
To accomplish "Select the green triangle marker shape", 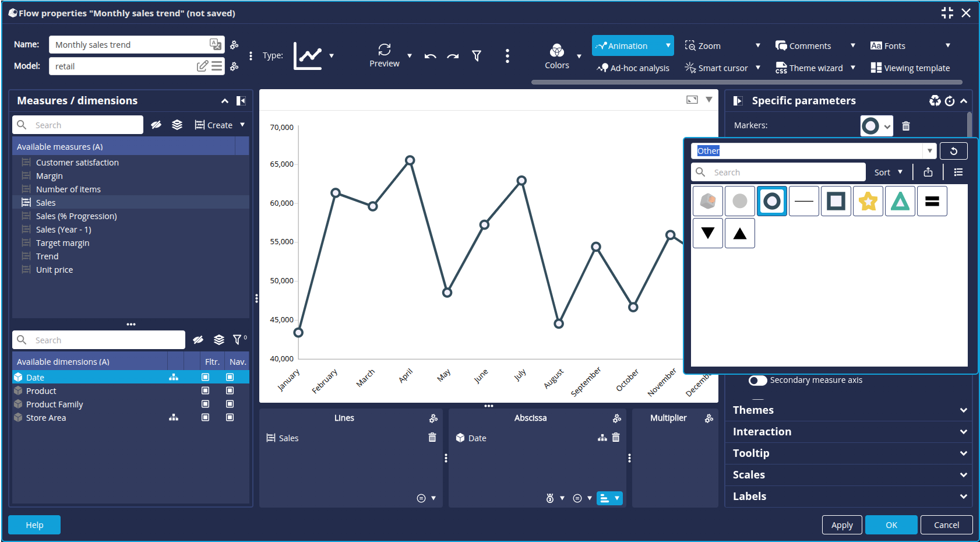I will coord(900,202).
